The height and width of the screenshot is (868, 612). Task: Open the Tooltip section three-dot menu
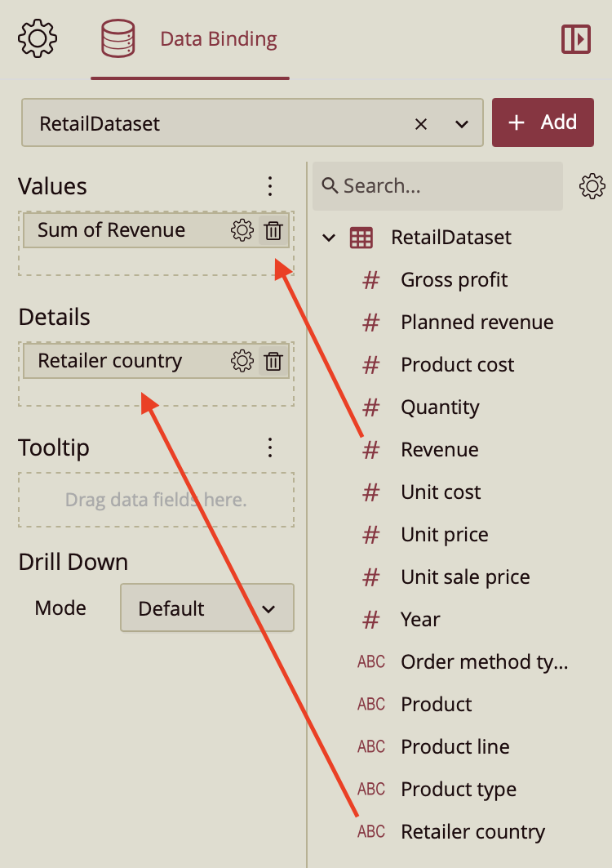pos(270,447)
